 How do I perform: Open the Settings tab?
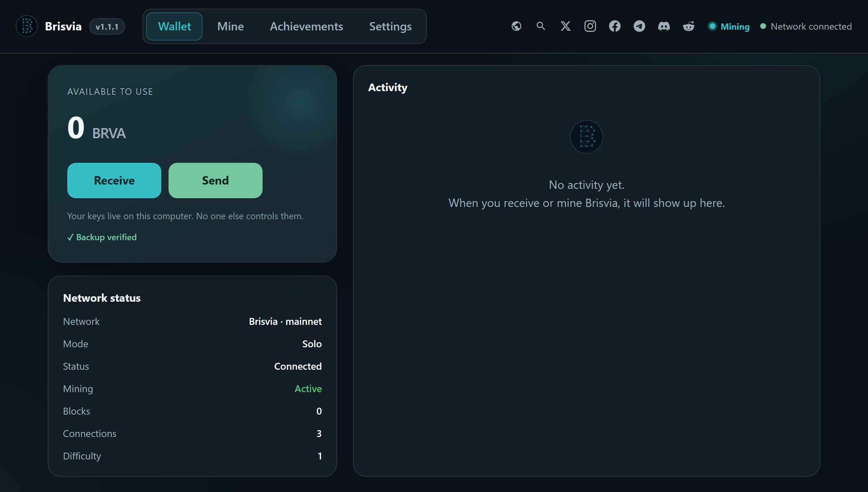(x=390, y=26)
